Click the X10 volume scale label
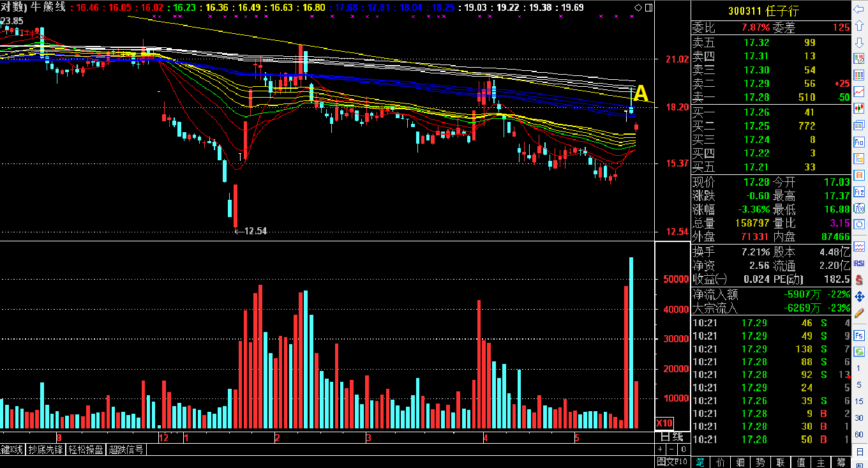The image size is (868, 468). [664, 423]
